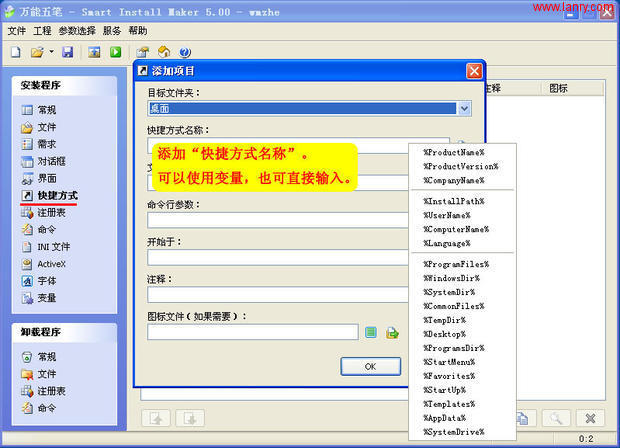Choose %ProductVersion% from the variable menu
The height and width of the screenshot is (448, 620).
pyautogui.click(x=461, y=166)
